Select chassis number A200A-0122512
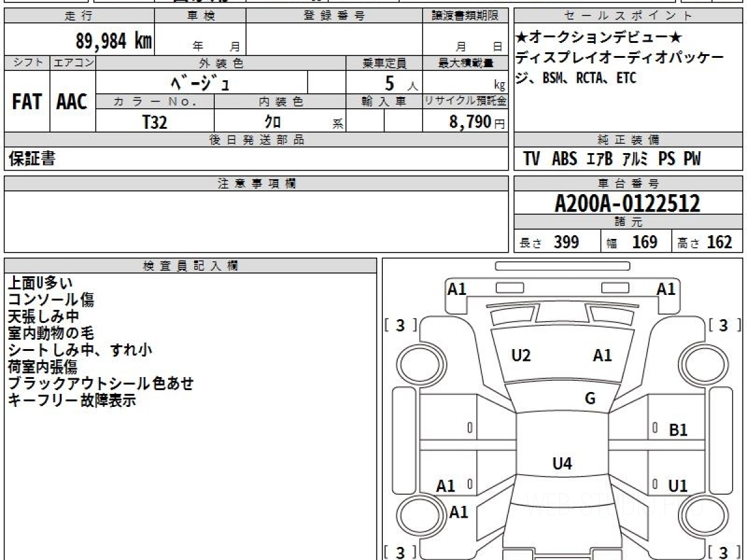The height and width of the screenshot is (560, 747). pyautogui.click(x=627, y=203)
